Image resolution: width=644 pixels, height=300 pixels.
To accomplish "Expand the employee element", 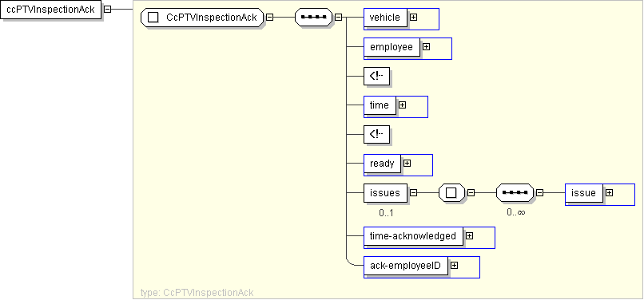I will pyautogui.click(x=427, y=47).
